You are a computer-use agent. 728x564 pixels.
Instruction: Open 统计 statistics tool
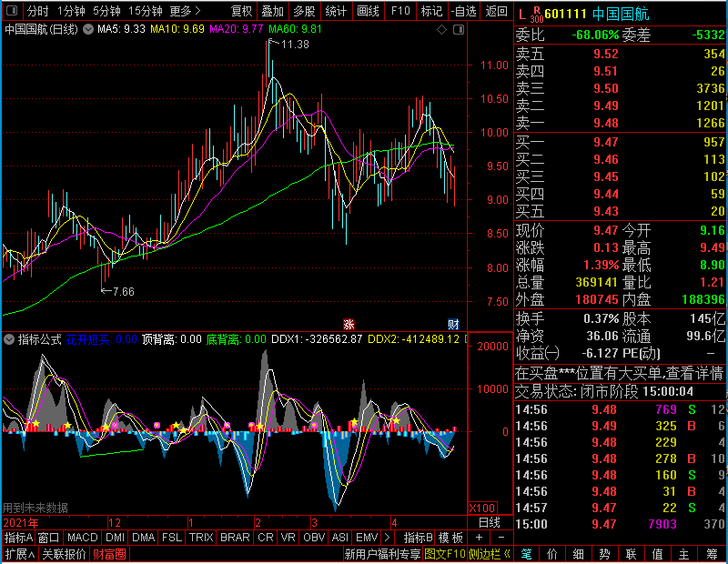(x=336, y=11)
